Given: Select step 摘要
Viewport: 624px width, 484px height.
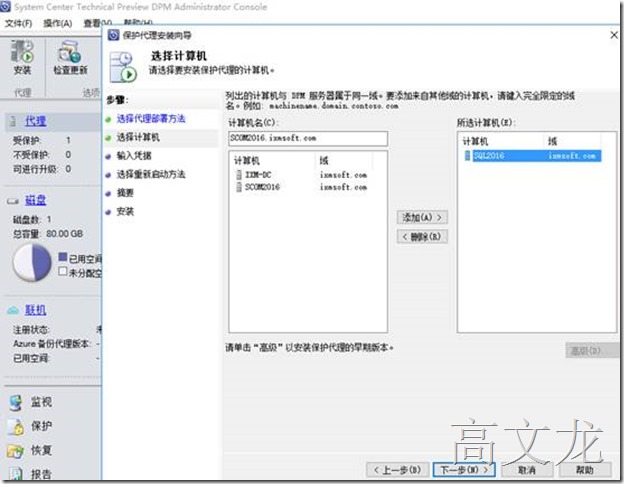Looking at the screenshot, I should coord(125,193).
